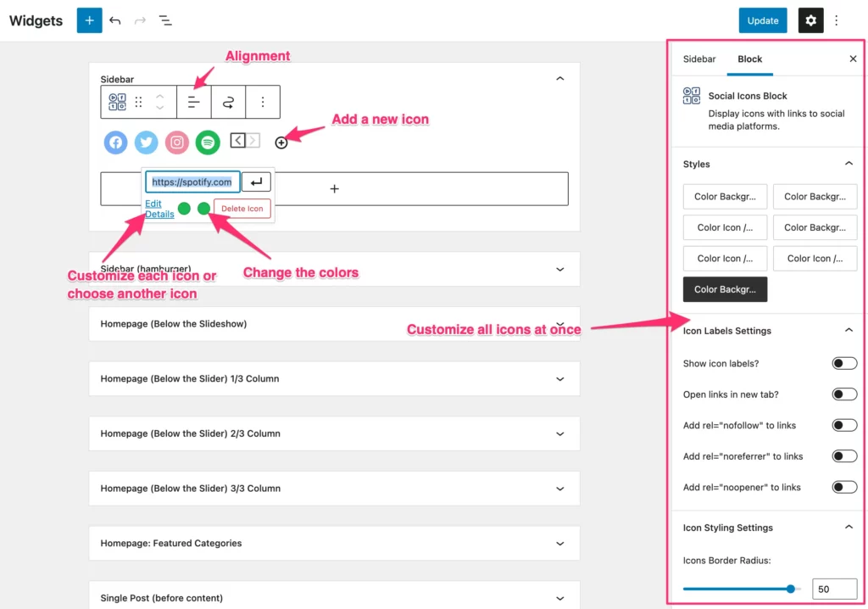The image size is (868, 609).
Task: Collapse Icon Labels Settings section
Action: 848,330
